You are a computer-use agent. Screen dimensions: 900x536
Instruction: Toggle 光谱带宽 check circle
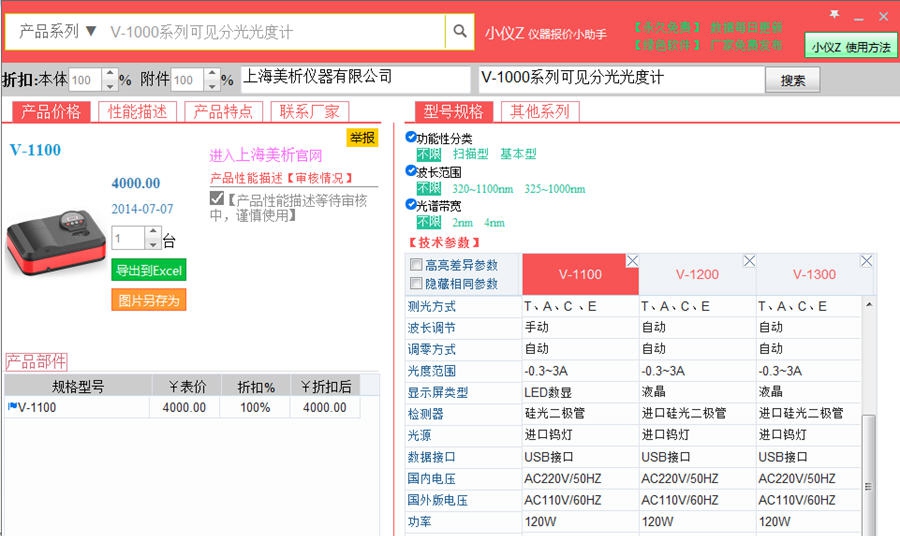410,204
